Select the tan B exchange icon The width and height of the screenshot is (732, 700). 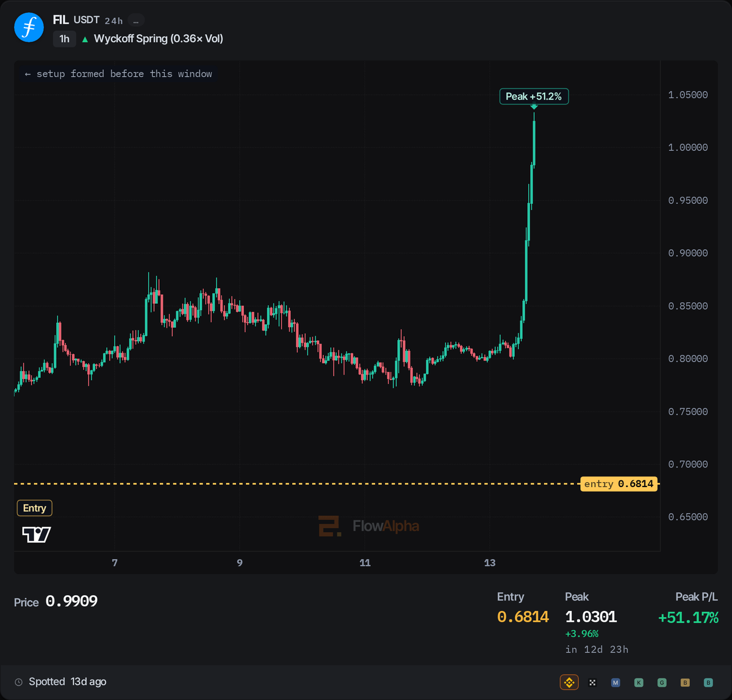point(685,682)
